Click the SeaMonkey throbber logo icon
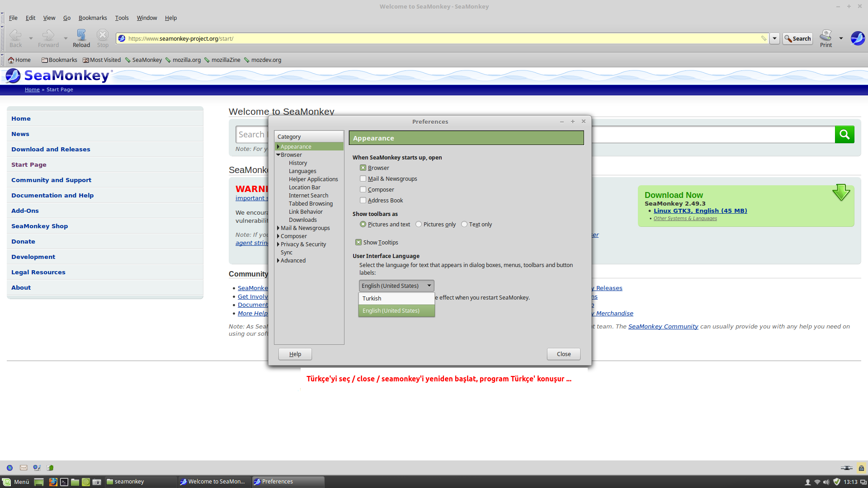This screenshot has width=868, height=488. point(857,38)
